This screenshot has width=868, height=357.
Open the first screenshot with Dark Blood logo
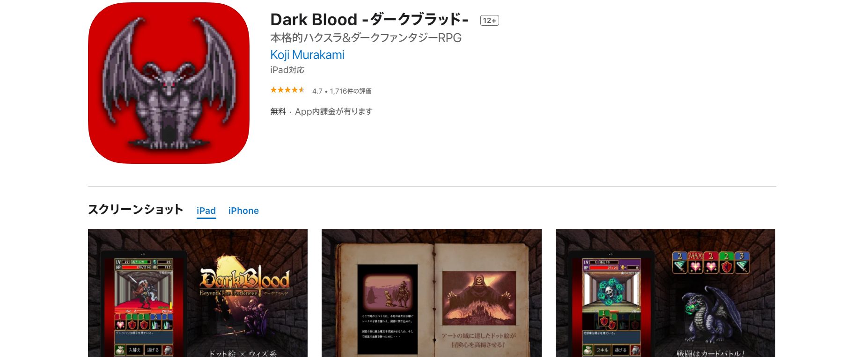click(x=198, y=293)
